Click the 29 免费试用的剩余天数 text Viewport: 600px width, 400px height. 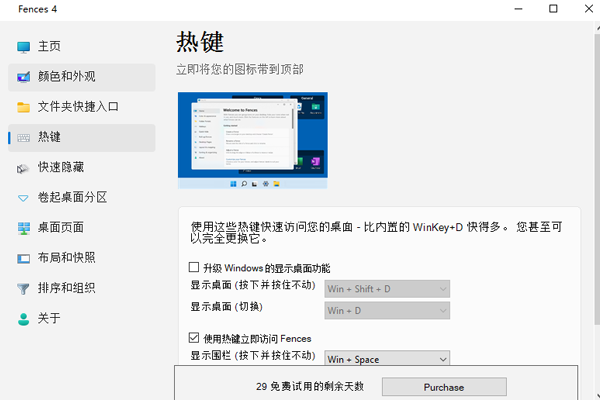[x=310, y=387]
